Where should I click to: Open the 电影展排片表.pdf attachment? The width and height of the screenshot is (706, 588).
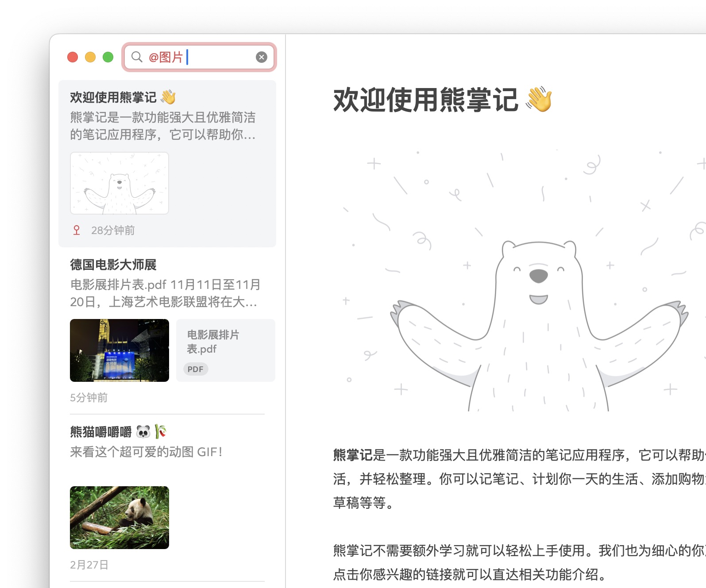(x=226, y=350)
